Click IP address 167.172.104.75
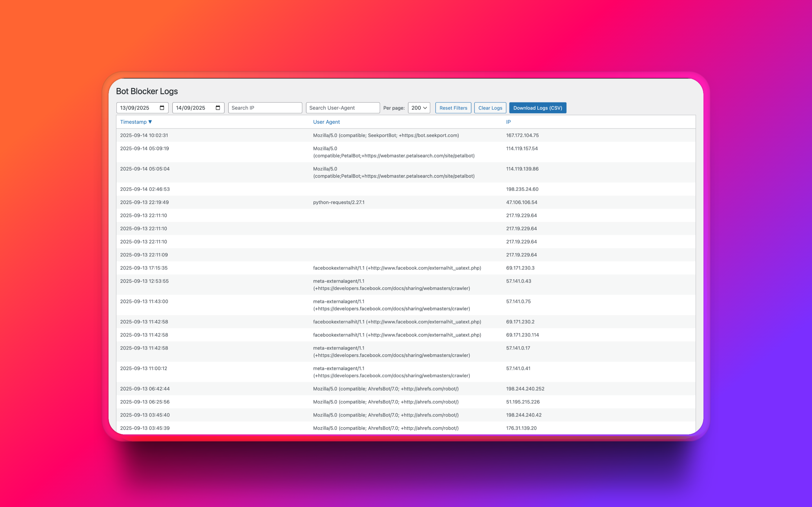The height and width of the screenshot is (507, 812). (x=522, y=135)
